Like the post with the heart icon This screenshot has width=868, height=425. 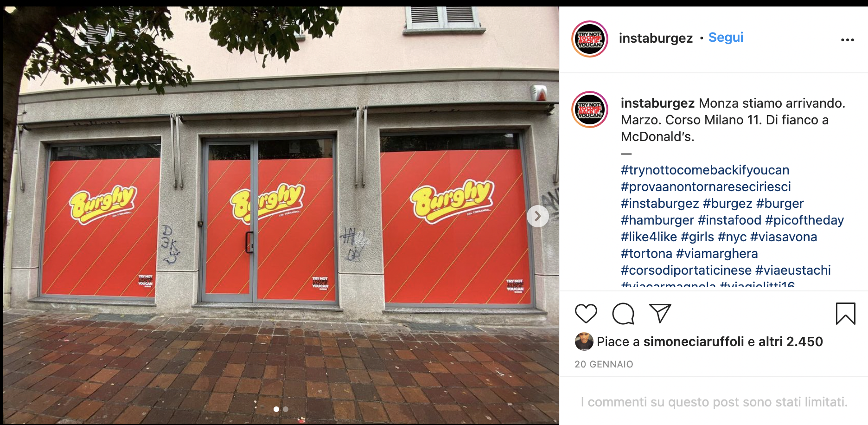point(586,314)
